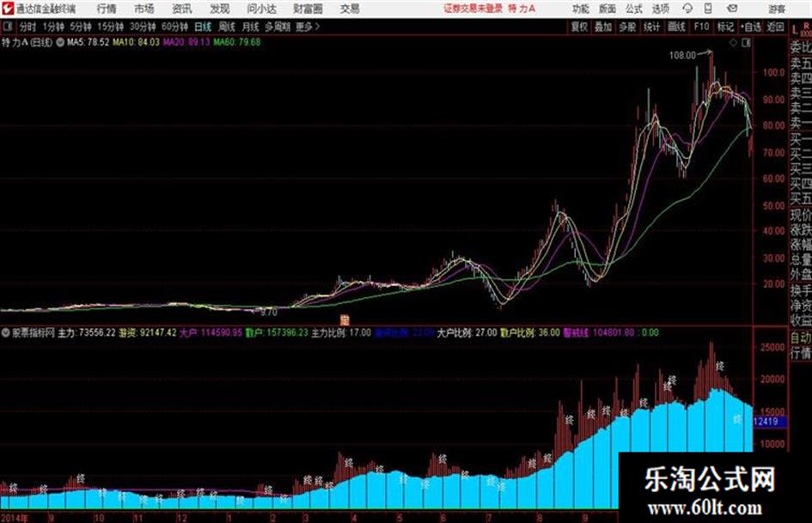Click the diamond icon above chart
Viewport: 812px width, 523px height.
733,43
